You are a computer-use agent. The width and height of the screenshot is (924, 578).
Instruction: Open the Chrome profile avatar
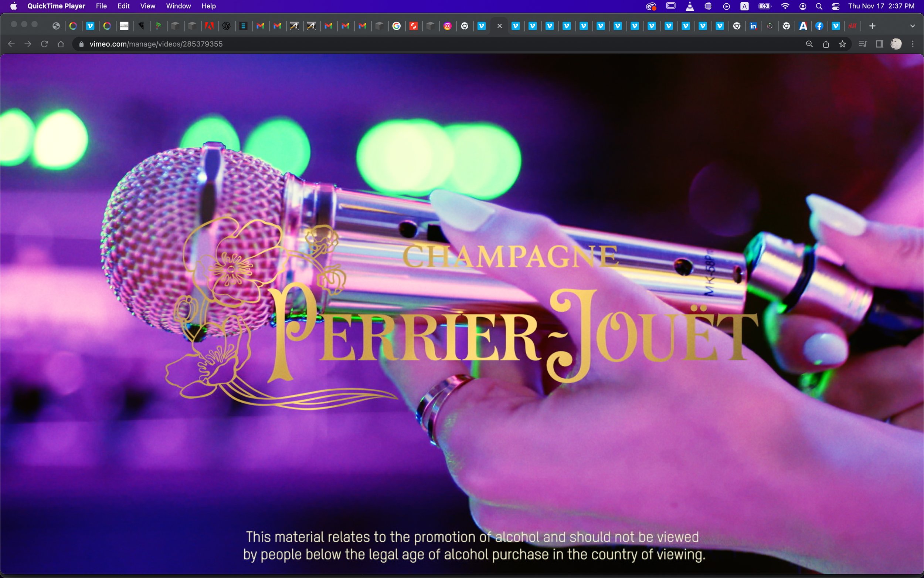[x=896, y=44]
